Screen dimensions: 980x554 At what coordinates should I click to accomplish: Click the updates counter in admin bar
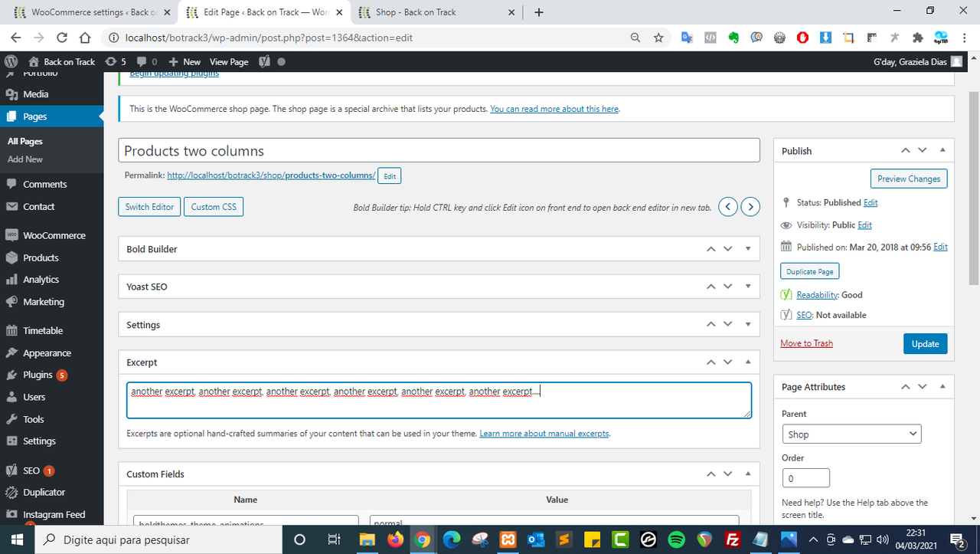[116, 61]
